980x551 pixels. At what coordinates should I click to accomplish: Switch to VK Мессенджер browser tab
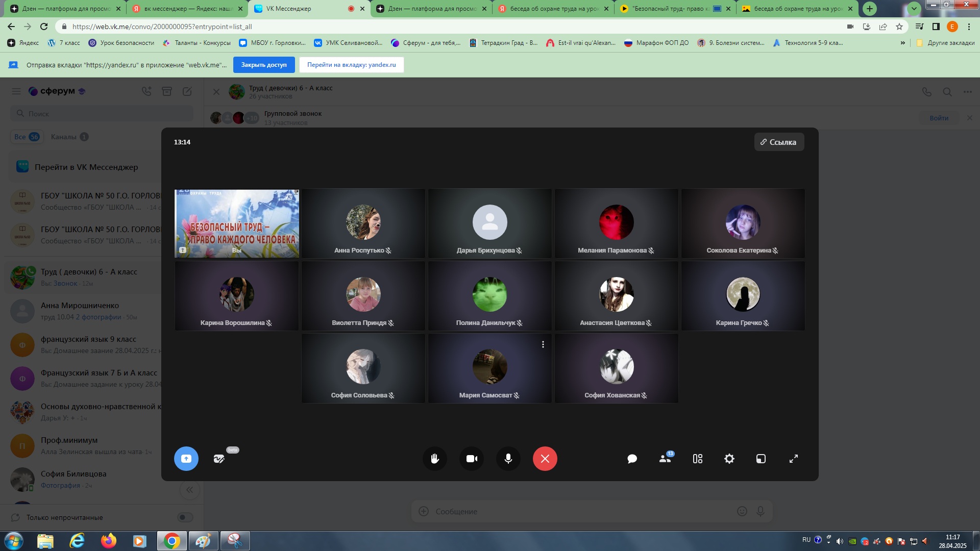pos(309,9)
